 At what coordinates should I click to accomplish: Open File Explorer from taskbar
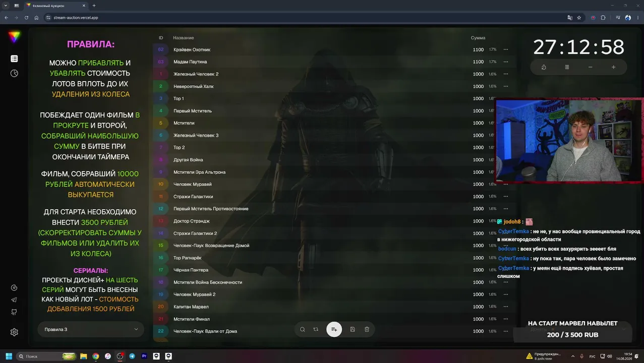[x=84, y=356]
